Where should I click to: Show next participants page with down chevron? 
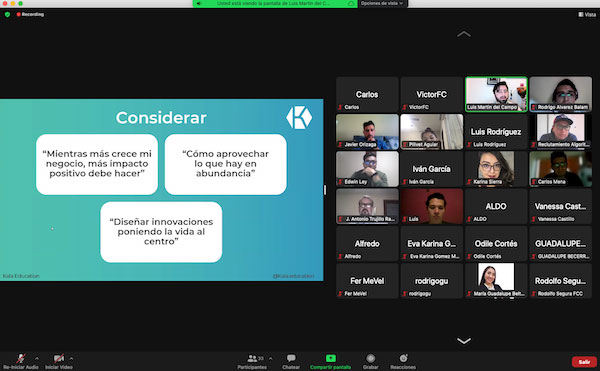(x=464, y=340)
